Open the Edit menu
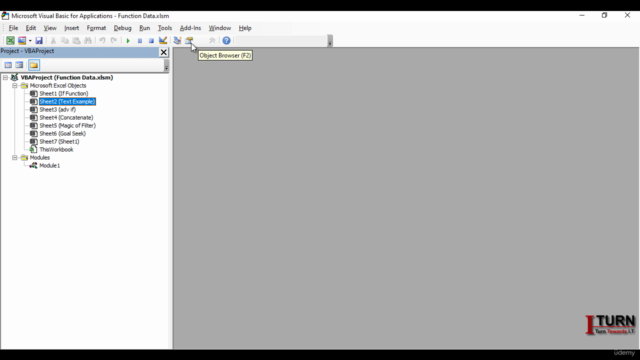 [31, 28]
